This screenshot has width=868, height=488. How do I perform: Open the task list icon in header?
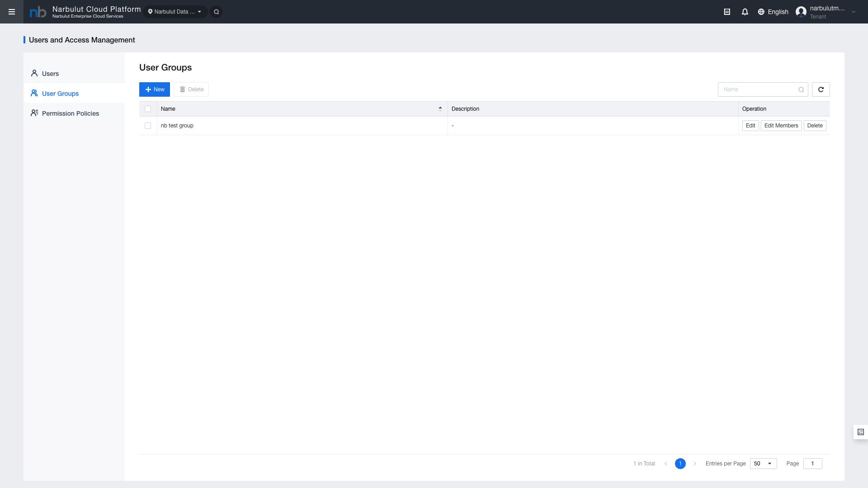[x=727, y=12]
